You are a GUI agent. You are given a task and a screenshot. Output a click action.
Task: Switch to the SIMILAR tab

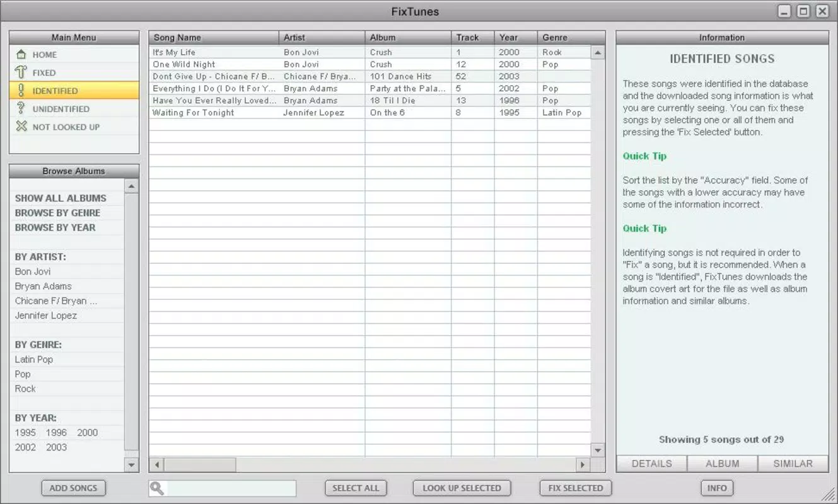pyautogui.click(x=793, y=464)
